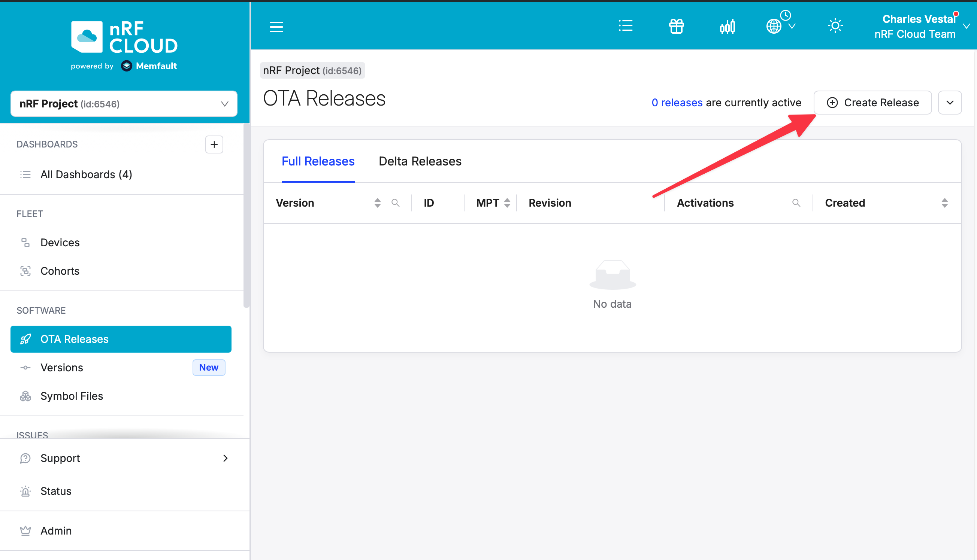This screenshot has width=977, height=560.
Task: Switch to Delta Releases tab
Action: (x=420, y=161)
